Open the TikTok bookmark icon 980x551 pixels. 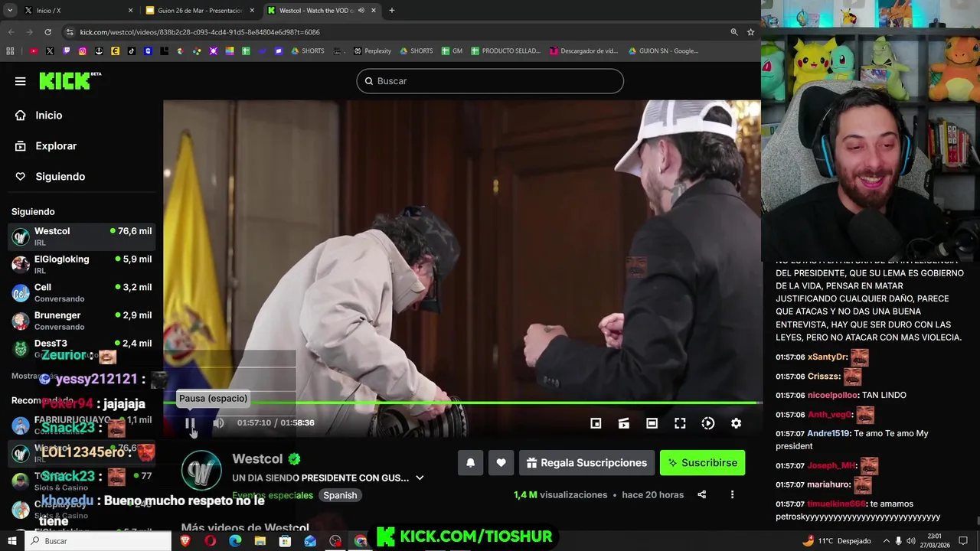(x=132, y=51)
